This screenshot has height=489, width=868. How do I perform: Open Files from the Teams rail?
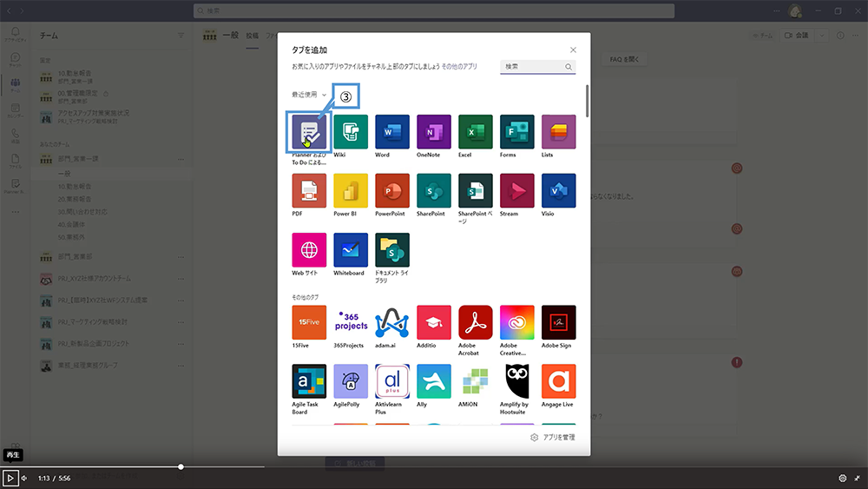pos(15,162)
